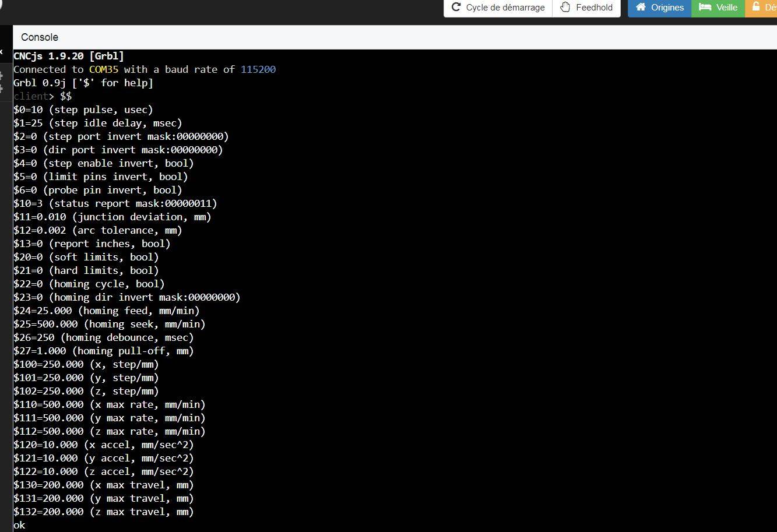
Task: Click the $22=0 homing cycle line
Action: click(x=89, y=284)
